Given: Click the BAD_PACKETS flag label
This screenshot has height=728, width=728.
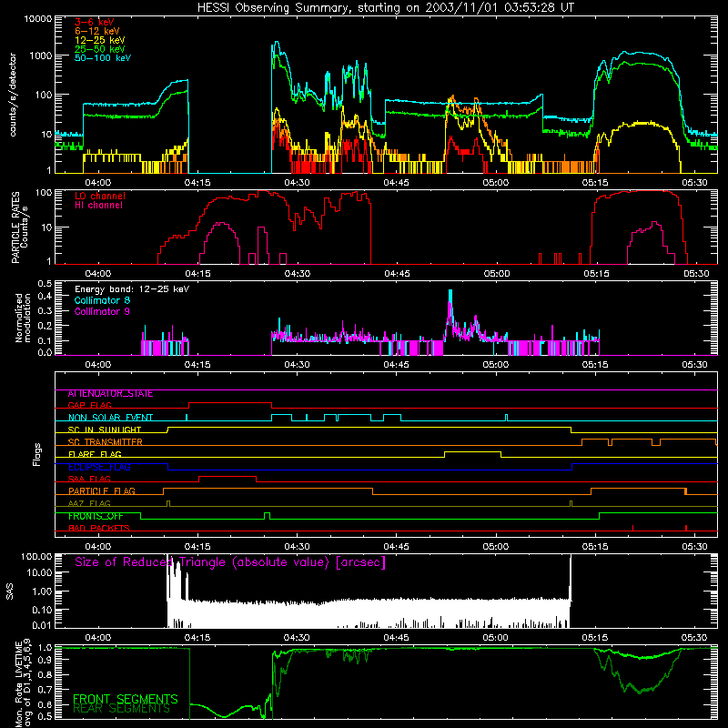Looking at the screenshot, I should pyautogui.click(x=99, y=529).
